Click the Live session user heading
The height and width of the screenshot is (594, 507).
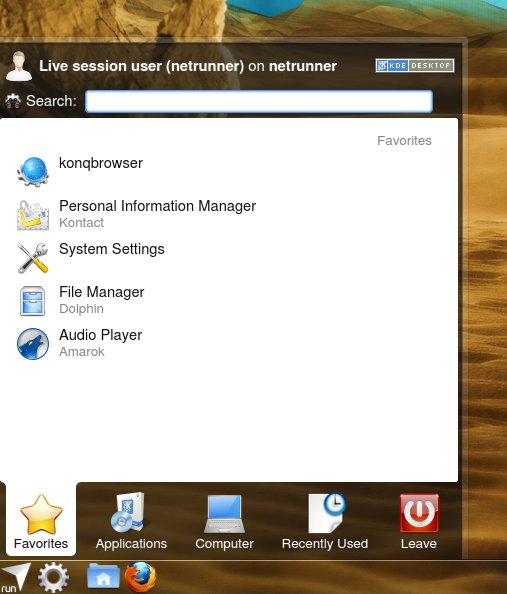pyautogui.click(x=188, y=66)
